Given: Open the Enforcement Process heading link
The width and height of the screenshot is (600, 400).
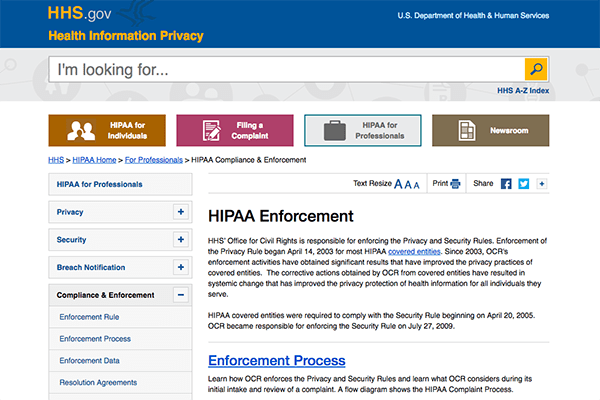Looking at the screenshot, I should coord(277,361).
